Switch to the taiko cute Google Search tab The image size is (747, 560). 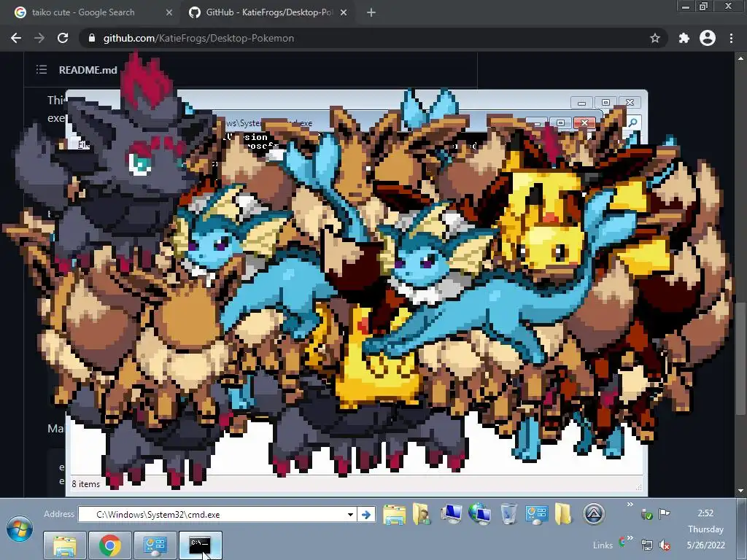point(83,12)
